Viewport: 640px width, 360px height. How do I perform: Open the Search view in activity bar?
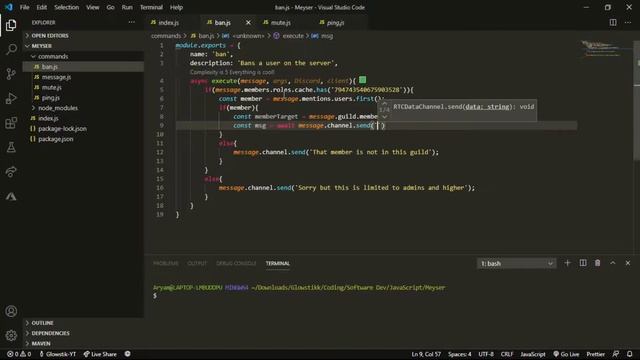11,49
